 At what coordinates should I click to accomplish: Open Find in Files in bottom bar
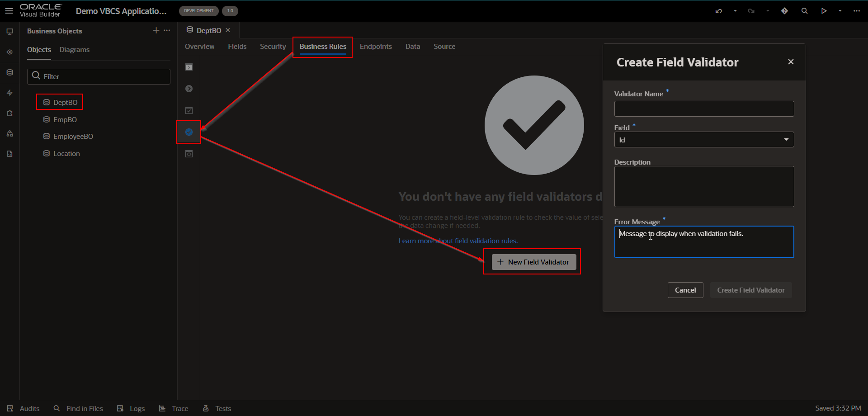click(x=78, y=408)
